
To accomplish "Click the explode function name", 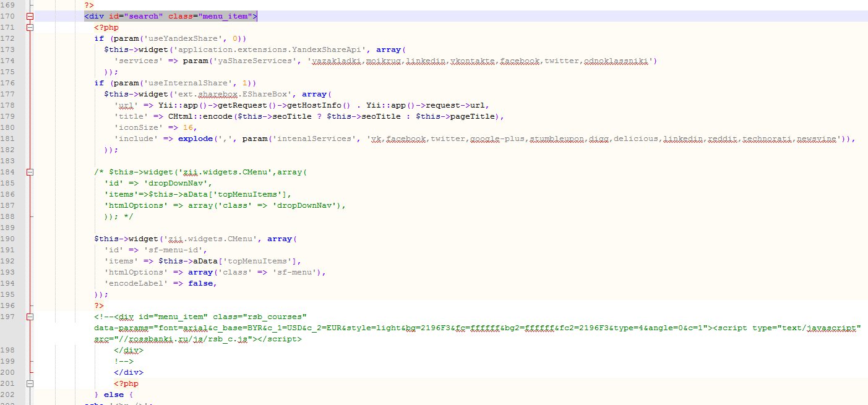I will [x=196, y=139].
